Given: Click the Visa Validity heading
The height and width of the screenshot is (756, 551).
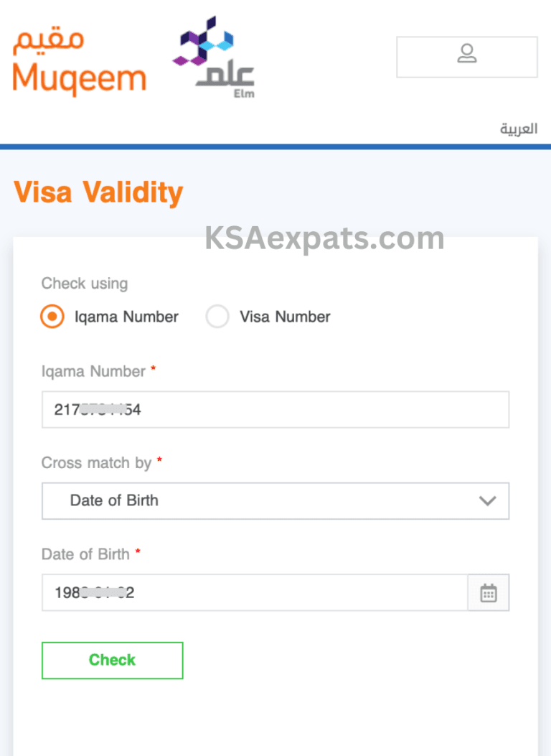Looking at the screenshot, I should click(98, 192).
